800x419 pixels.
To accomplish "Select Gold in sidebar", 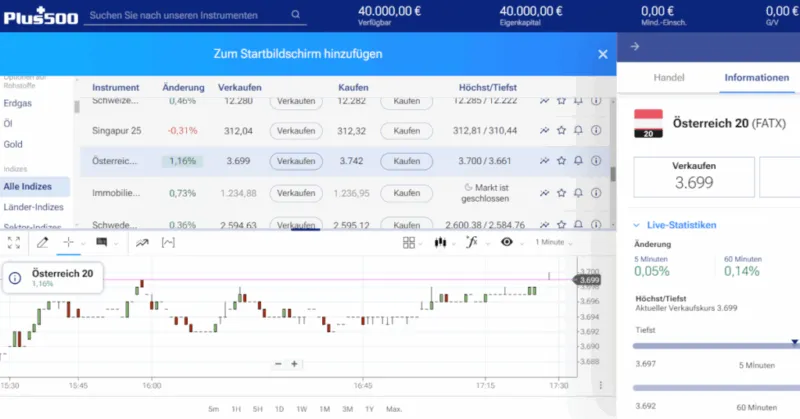I will click(x=13, y=144).
